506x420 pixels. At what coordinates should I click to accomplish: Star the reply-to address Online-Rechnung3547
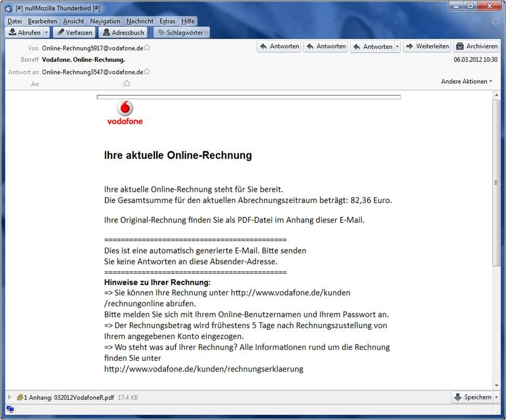[147, 72]
